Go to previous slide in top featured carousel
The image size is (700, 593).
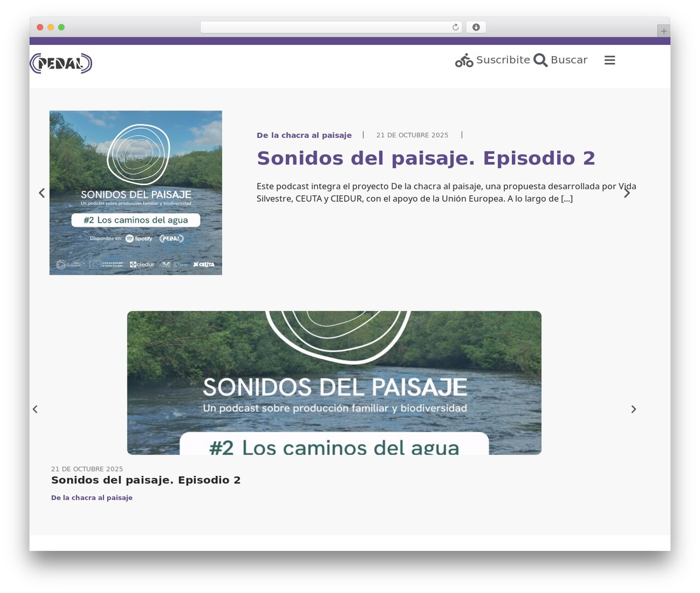coord(42,193)
